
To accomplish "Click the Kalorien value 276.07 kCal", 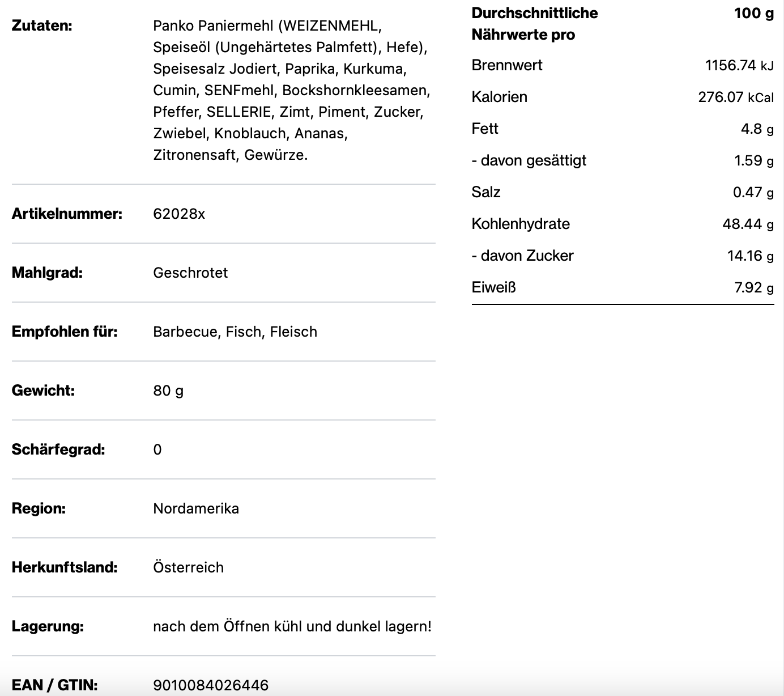I will pyautogui.click(x=735, y=97).
